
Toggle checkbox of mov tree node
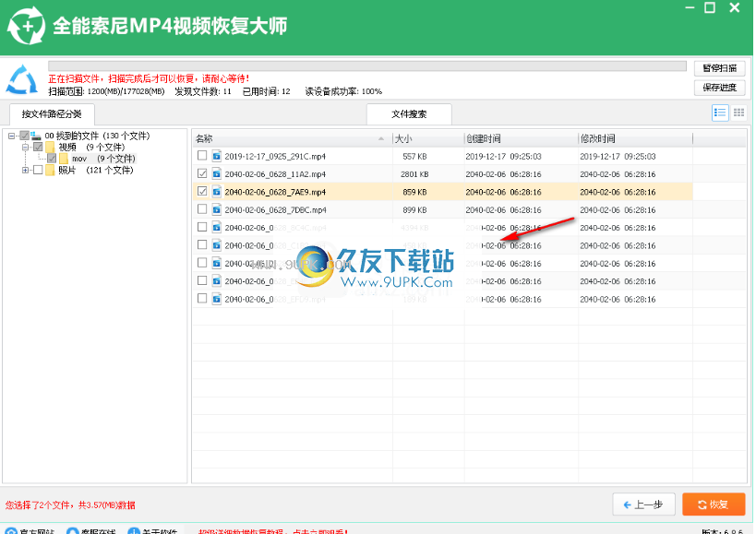pos(52,159)
